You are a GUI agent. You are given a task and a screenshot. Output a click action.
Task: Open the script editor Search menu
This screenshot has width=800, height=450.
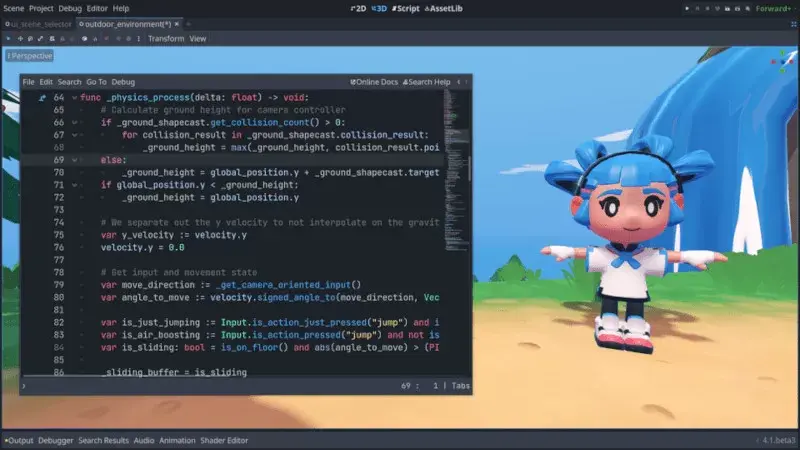(x=69, y=82)
